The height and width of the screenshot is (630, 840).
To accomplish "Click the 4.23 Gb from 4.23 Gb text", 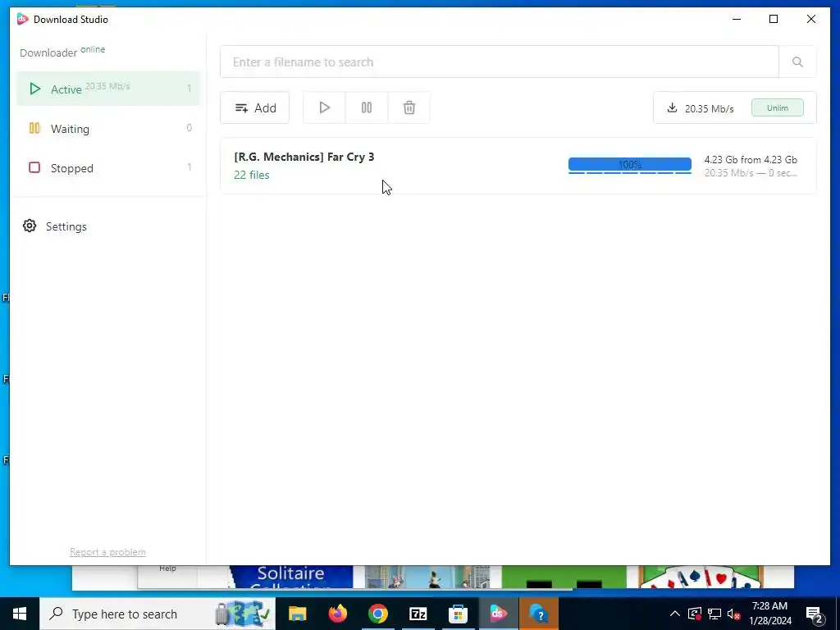I will coord(751,160).
